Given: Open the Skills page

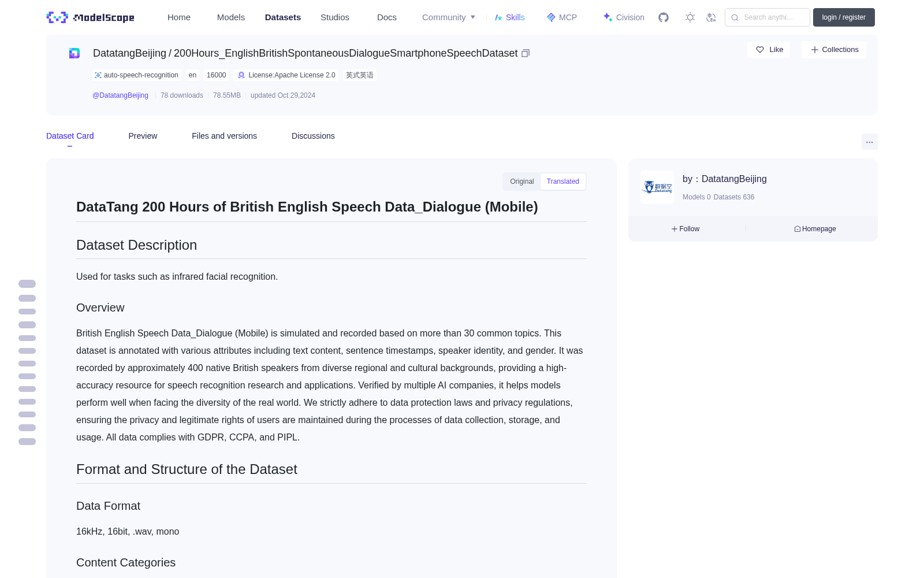Looking at the screenshot, I should click(510, 17).
